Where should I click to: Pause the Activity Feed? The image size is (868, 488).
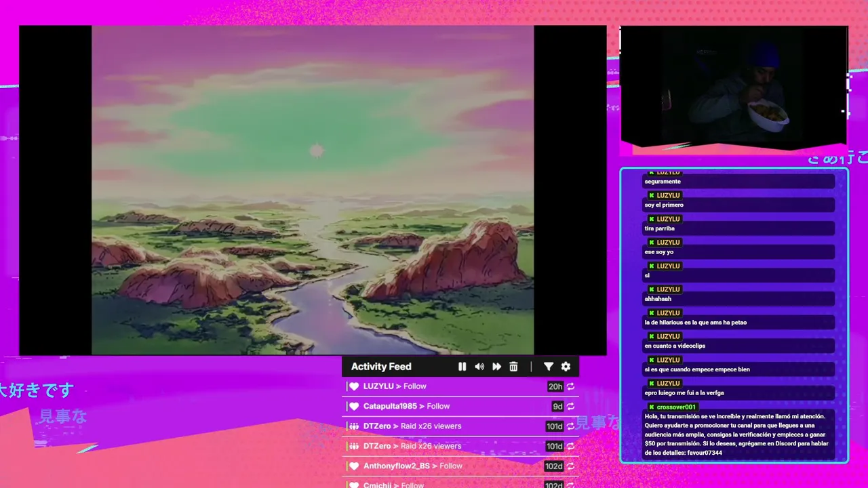tap(462, 367)
